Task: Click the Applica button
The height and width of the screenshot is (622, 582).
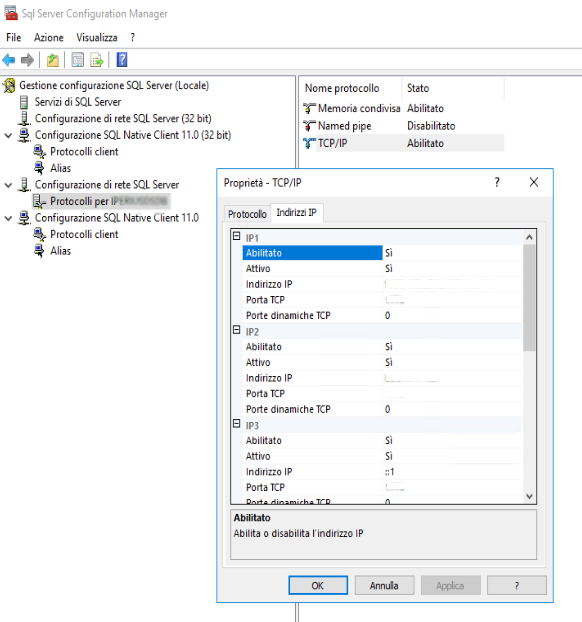Action: pos(450,586)
